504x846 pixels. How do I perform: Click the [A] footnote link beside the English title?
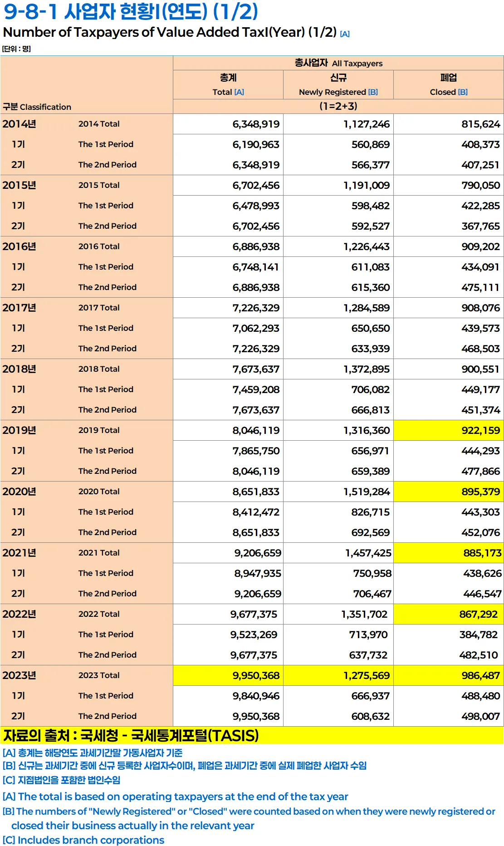(x=345, y=34)
